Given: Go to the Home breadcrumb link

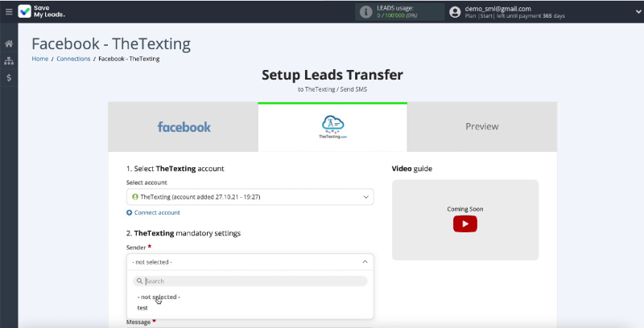Looking at the screenshot, I should (39, 59).
